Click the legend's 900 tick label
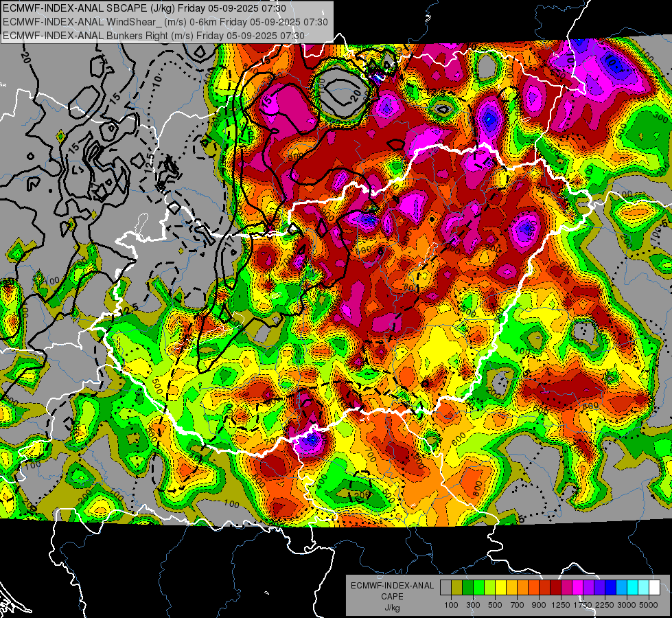Viewport: 672px width, 618px height. pyautogui.click(x=539, y=605)
